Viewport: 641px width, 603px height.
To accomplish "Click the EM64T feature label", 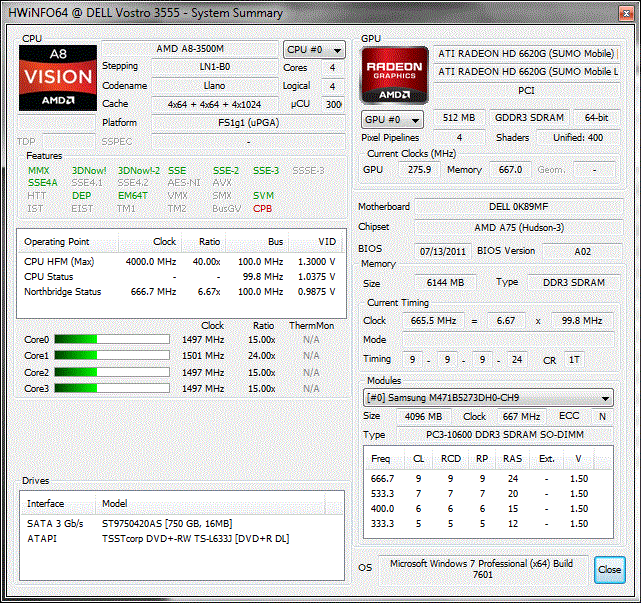I will click(132, 196).
